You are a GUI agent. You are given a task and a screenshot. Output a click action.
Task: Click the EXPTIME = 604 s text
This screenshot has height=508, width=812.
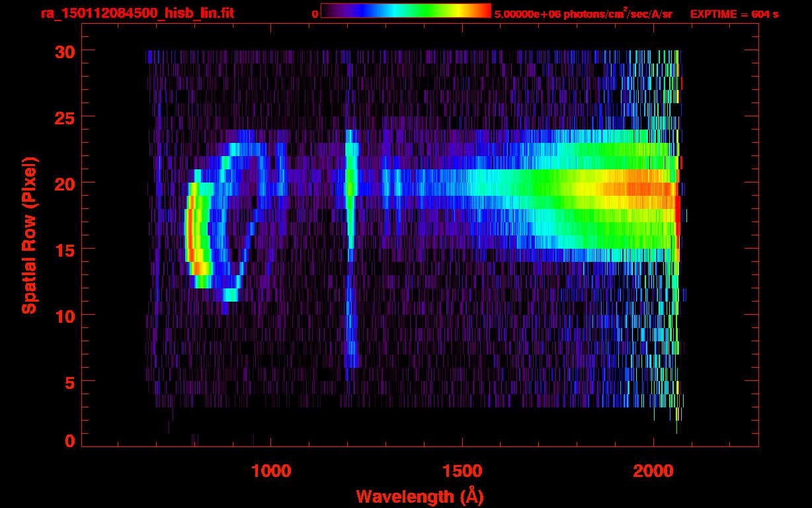[734, 14]
